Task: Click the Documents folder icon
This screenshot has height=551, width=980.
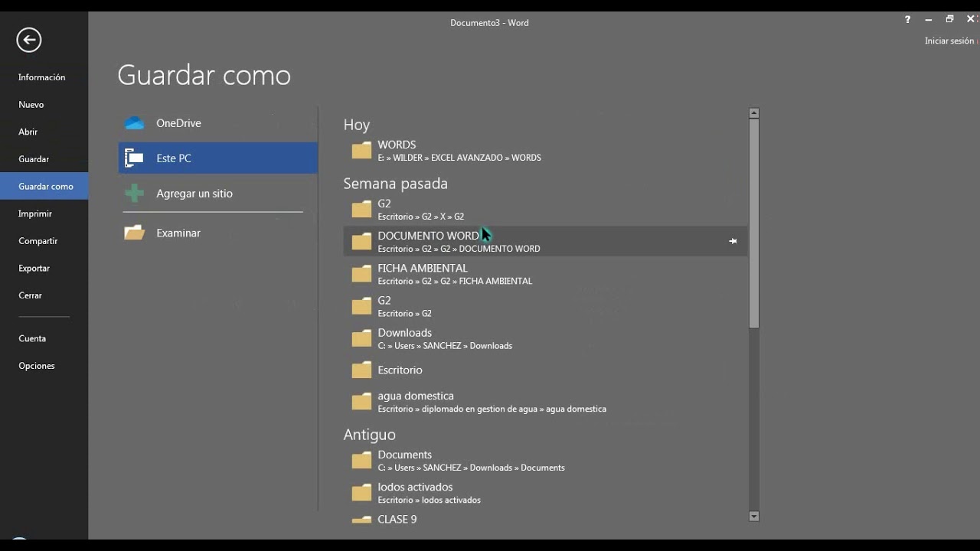Action: (361, 461)
